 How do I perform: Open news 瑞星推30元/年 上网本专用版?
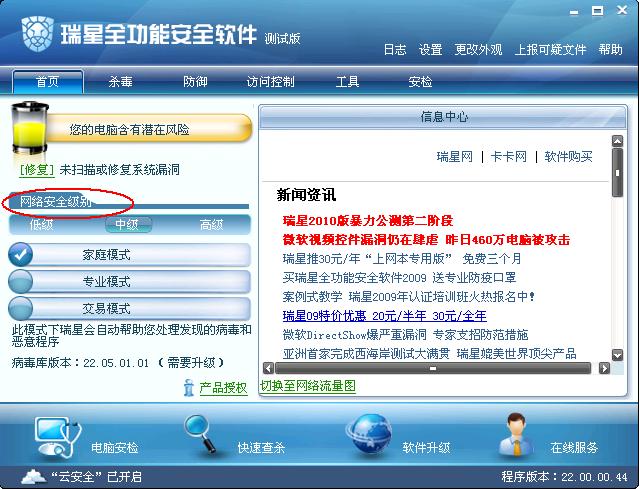[x=402, y=259]
